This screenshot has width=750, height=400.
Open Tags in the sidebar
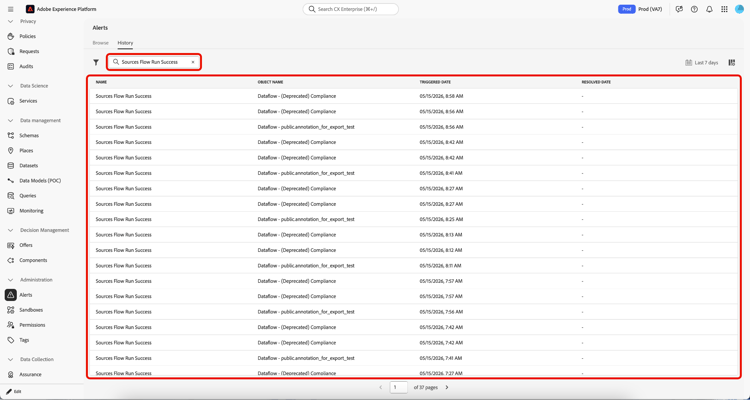(x=24, y=340)
